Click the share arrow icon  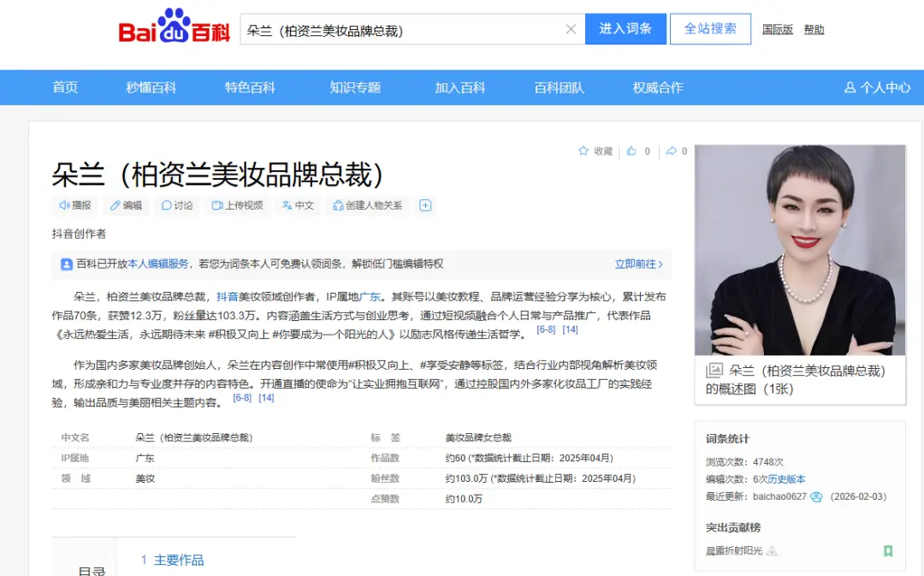672,151
